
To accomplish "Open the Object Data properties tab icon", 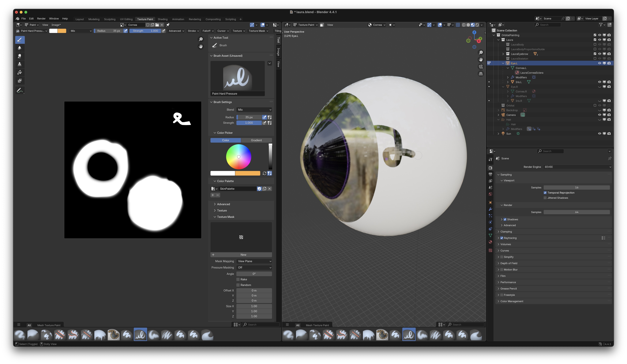I will (490, 235).
